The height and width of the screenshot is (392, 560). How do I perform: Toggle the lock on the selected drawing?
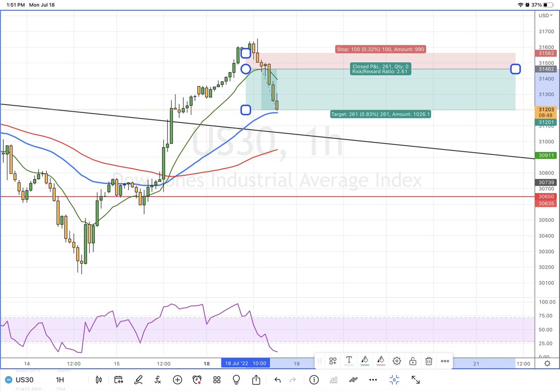click(x=413, y=361)
